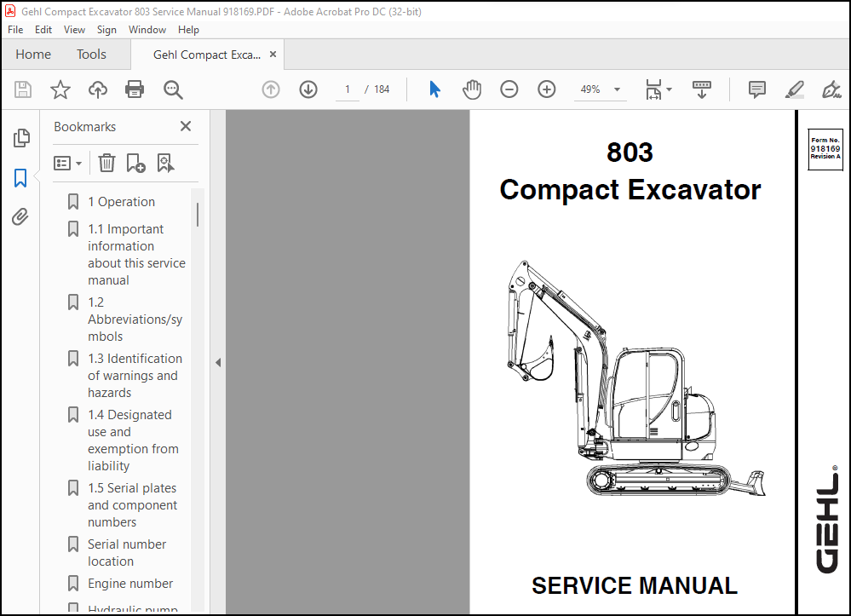The height and width of the screenshot is (616, 851).
Task: Open the File menu
Action: point(15,30)
